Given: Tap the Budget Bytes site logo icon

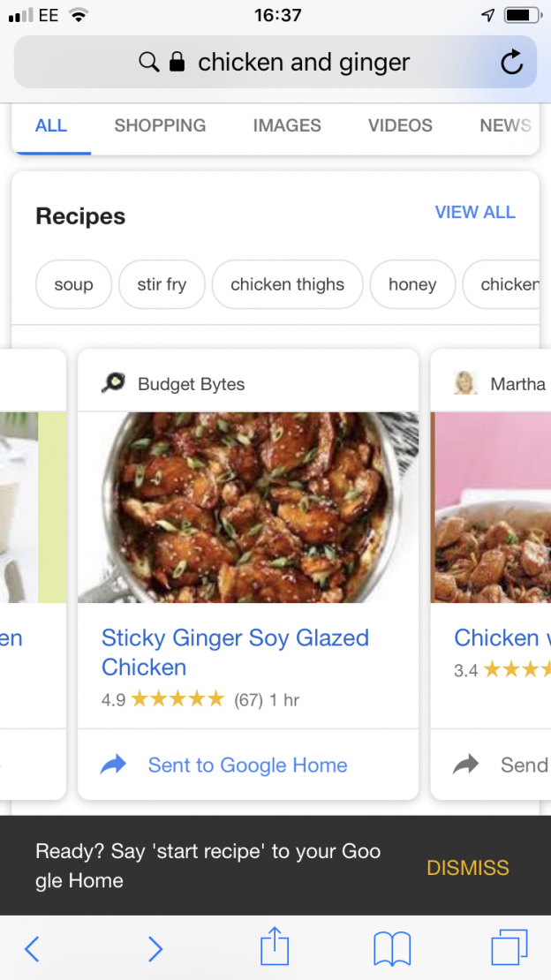Looking at the screenshot, I should 113,383.
